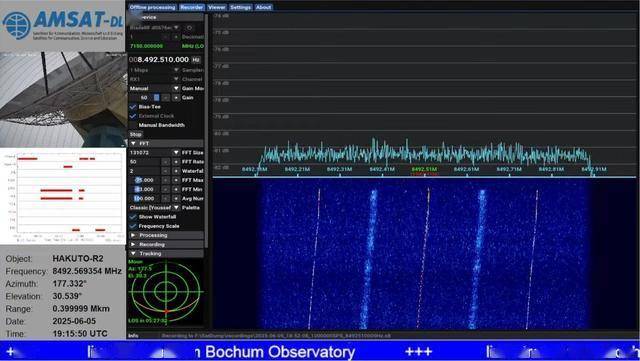Image resolution: width=640 pixels, height=361 pixels.
Task: Open the Settings tab
Action: click(x=240, y=7)
